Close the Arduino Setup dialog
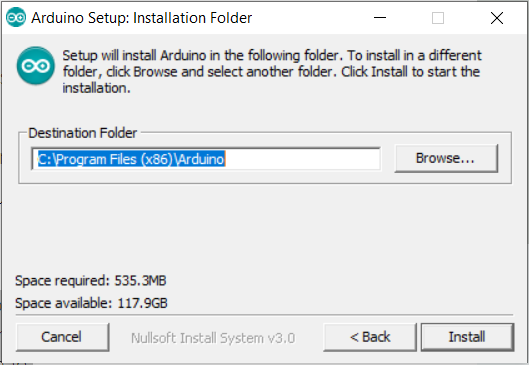 tap(497, 18)
